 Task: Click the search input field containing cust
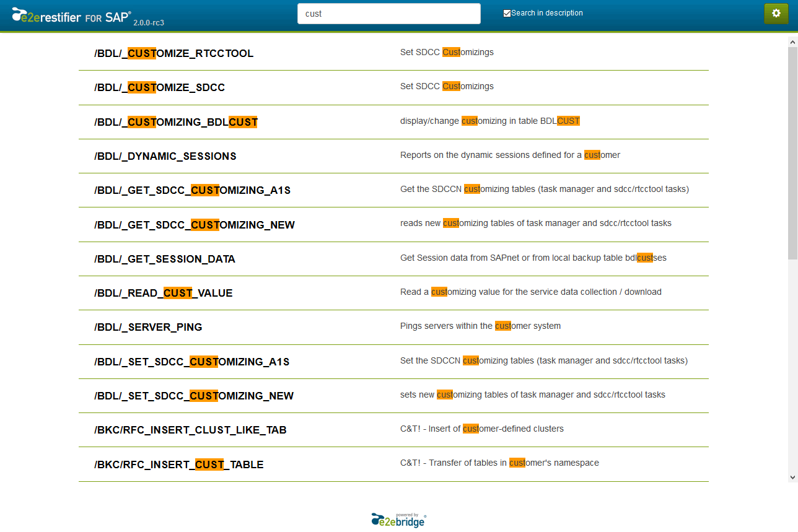pos(388,13)
